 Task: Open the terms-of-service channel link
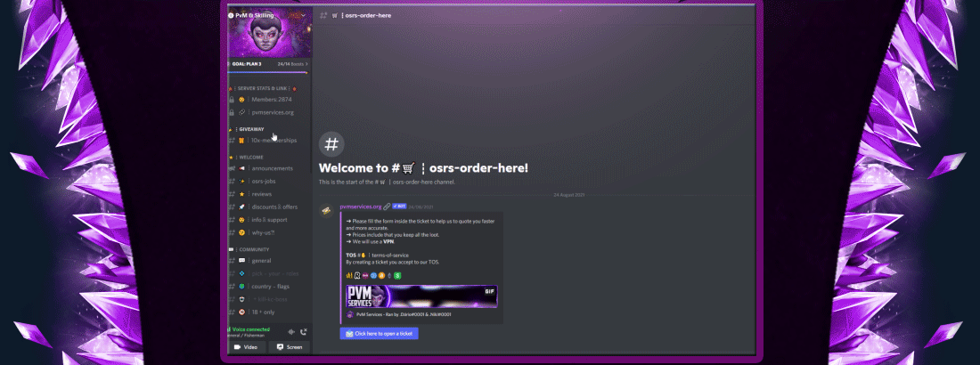pyautogui.click(x=389, y=255)
